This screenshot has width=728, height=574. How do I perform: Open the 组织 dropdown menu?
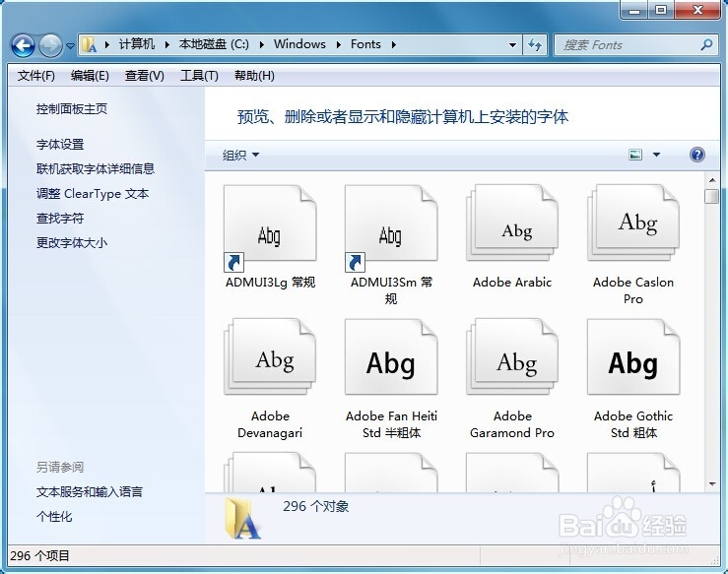click(x=240, y=155)
